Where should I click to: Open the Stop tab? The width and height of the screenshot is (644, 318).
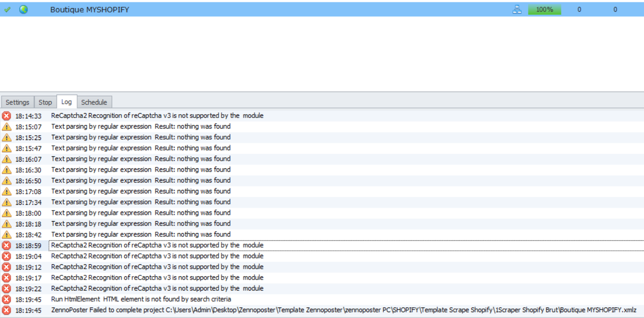click(45, 102)
